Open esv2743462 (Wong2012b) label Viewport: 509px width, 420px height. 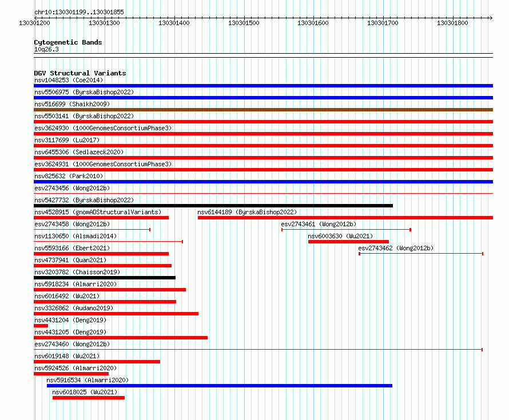click(x=396, y=248)
